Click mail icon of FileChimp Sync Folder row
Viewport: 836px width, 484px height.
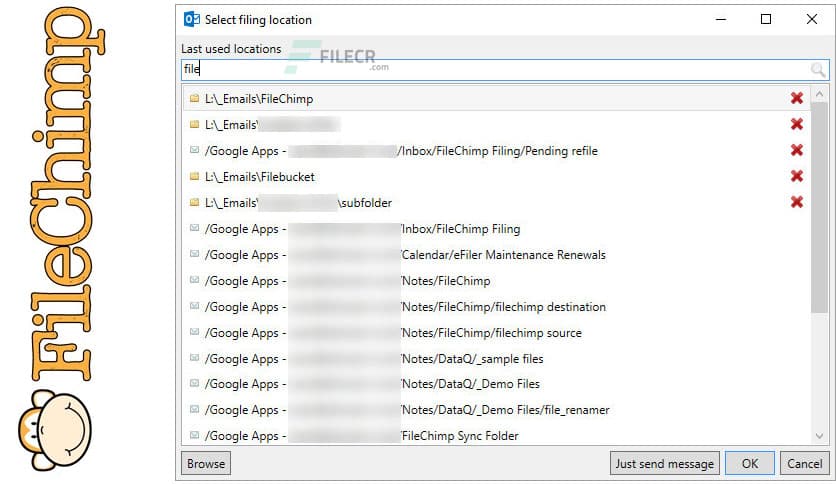pyautogui.click(x=195, y=435)
